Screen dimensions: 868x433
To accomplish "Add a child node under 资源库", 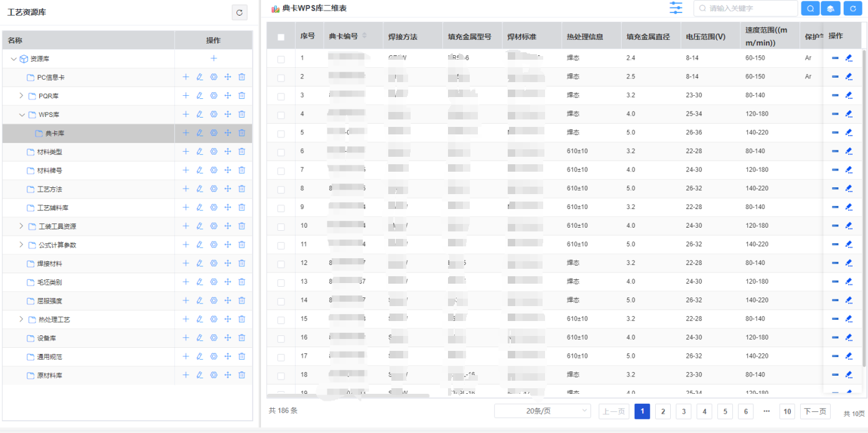I will (213, 58).
